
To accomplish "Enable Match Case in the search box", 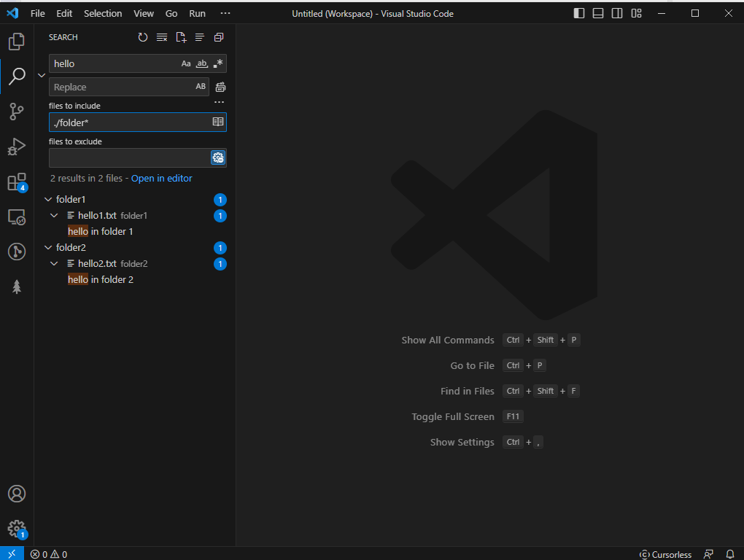I will (186, 63).
